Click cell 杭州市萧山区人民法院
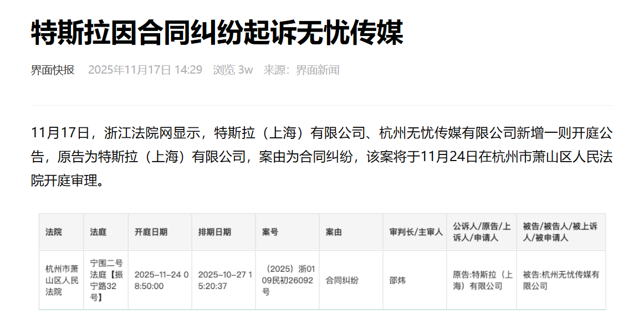Viewport: 644px width, 336px height. point(62,281)
